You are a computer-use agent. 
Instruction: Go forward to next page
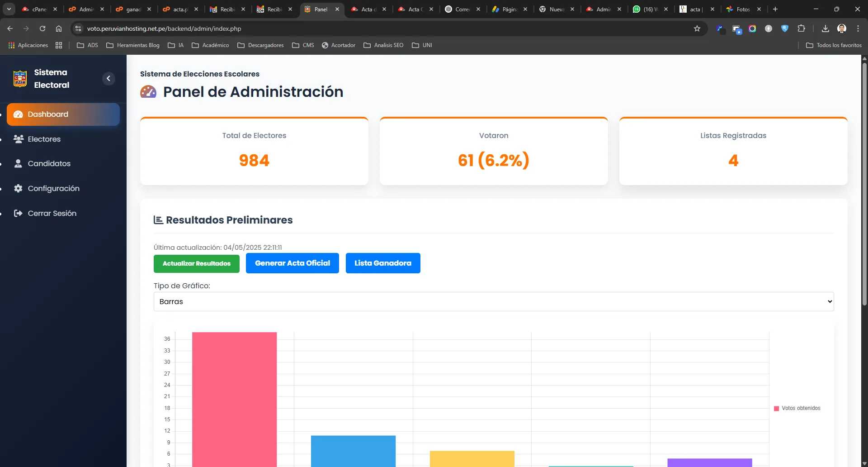pyautogui.click(x=26, y=29)
